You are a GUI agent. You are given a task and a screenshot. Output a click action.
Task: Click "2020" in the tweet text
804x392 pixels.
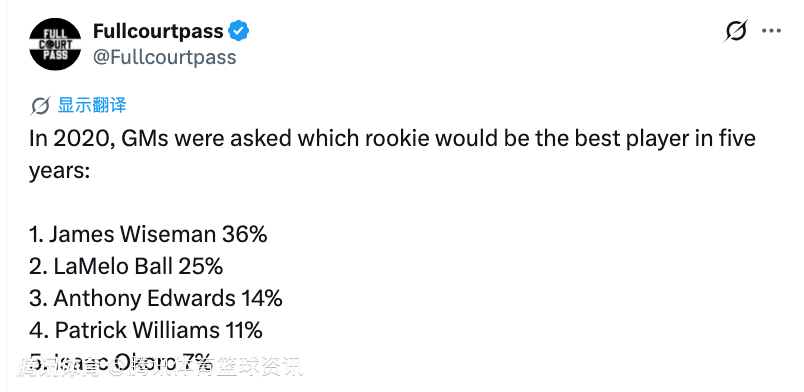pyautogui.click(x=83, y=139)
